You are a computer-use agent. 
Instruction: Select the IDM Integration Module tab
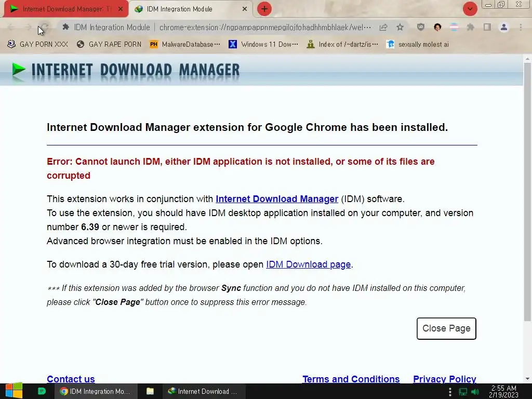[x=191, y=9]
